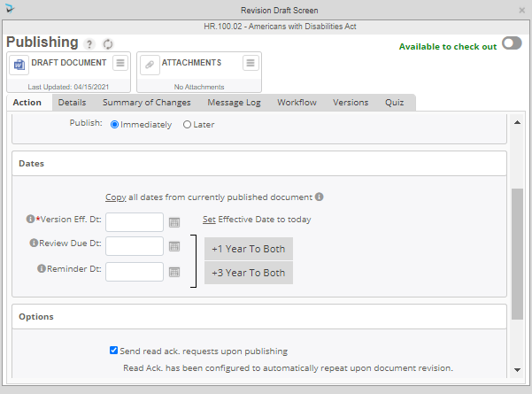Image resolution: width=532 pixels, height=394 pixels.
Task: Click the scroll down arrow
Action: [x=517, y=370]
